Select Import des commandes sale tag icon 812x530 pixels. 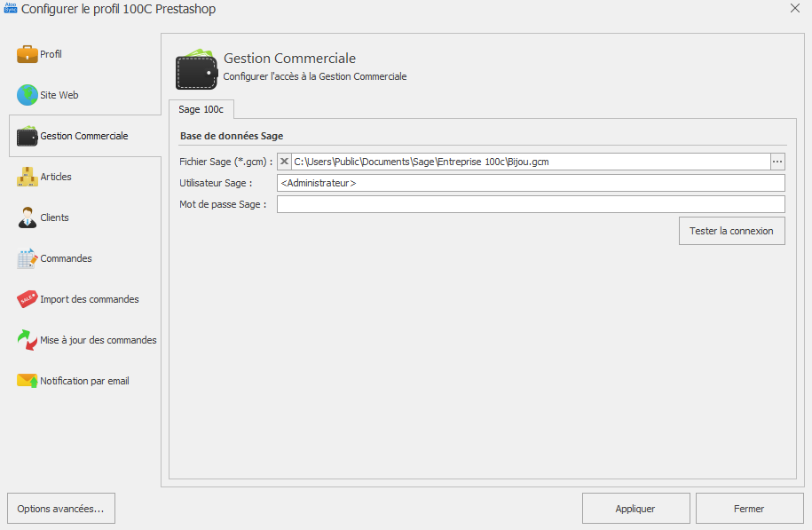[x=28, y=299]
